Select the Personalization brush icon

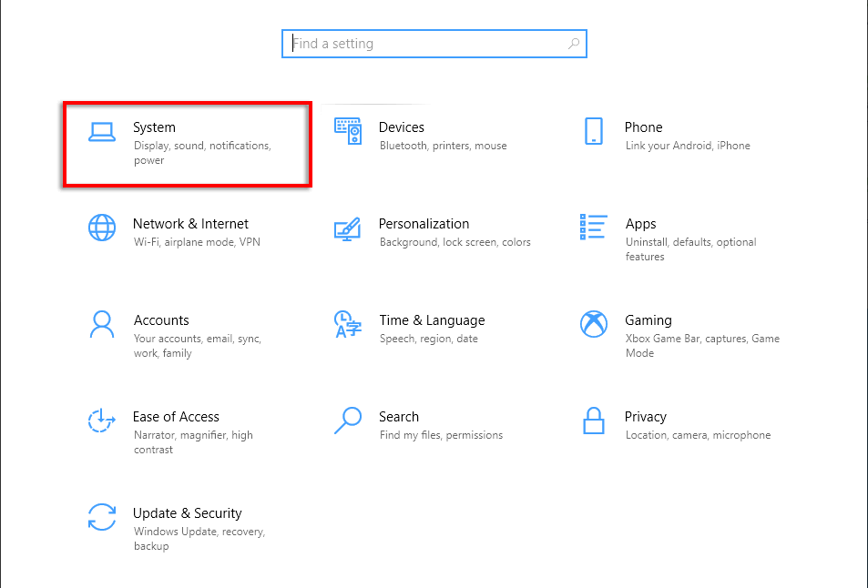tap(347, 229)
